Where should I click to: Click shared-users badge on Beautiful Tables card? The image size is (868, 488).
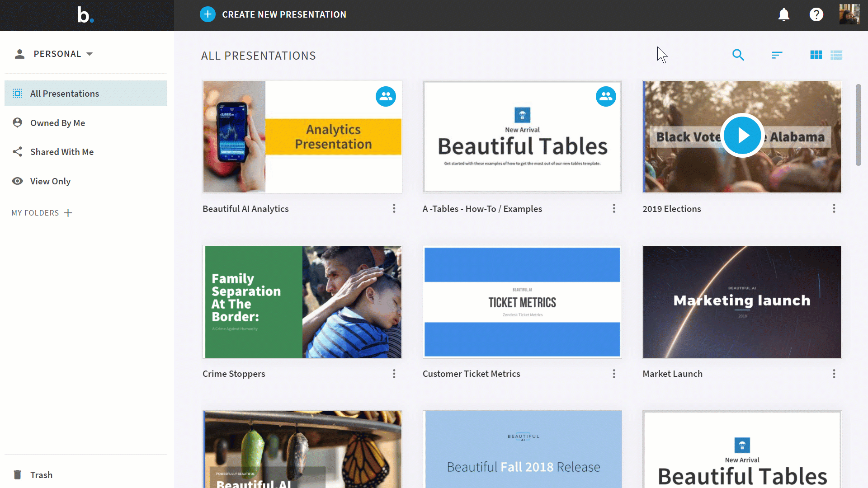pos(606,96)
